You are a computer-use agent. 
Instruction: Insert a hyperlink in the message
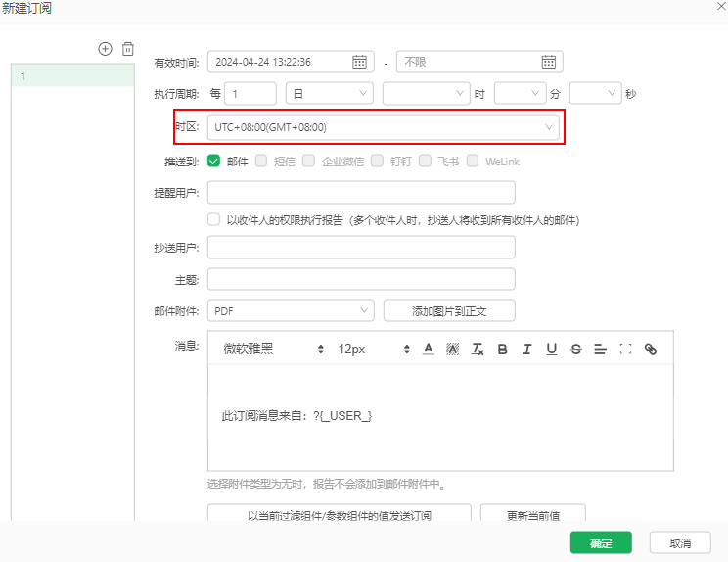click(x=651, y=350)
